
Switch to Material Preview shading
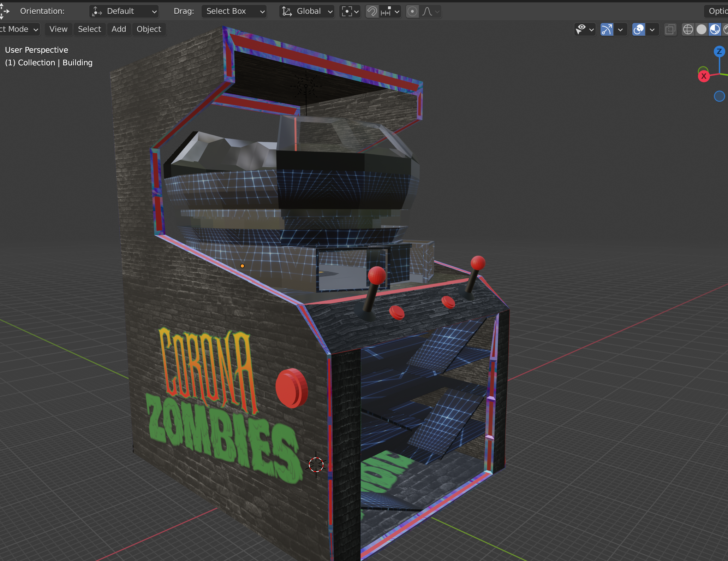click(715, 30)
